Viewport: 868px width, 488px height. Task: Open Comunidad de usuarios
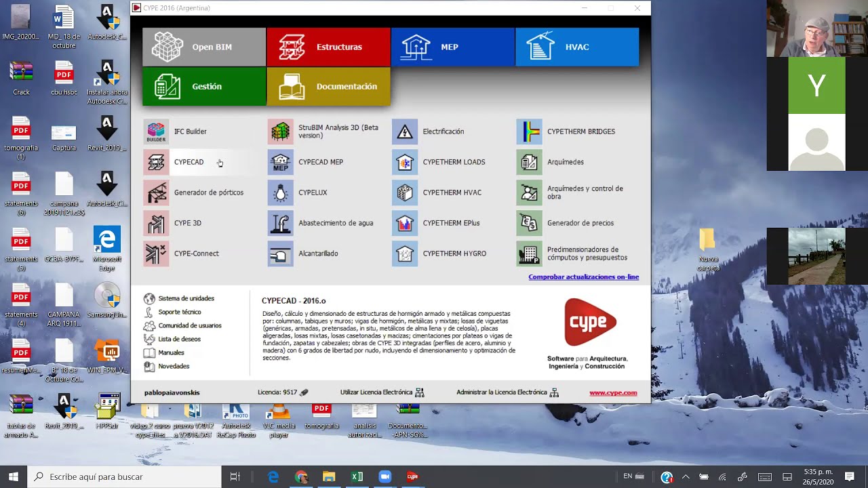click(182, 325)
